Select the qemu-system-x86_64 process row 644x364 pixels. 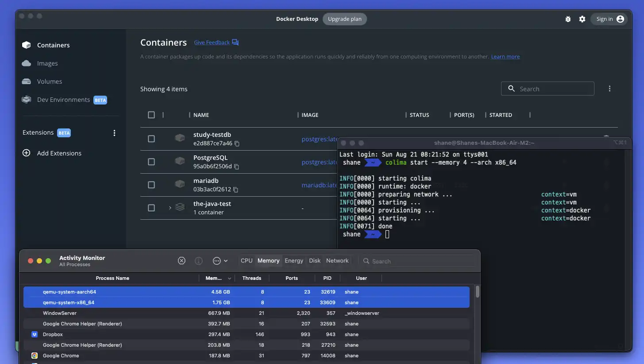pyautogui.click(x=247, y=302)
